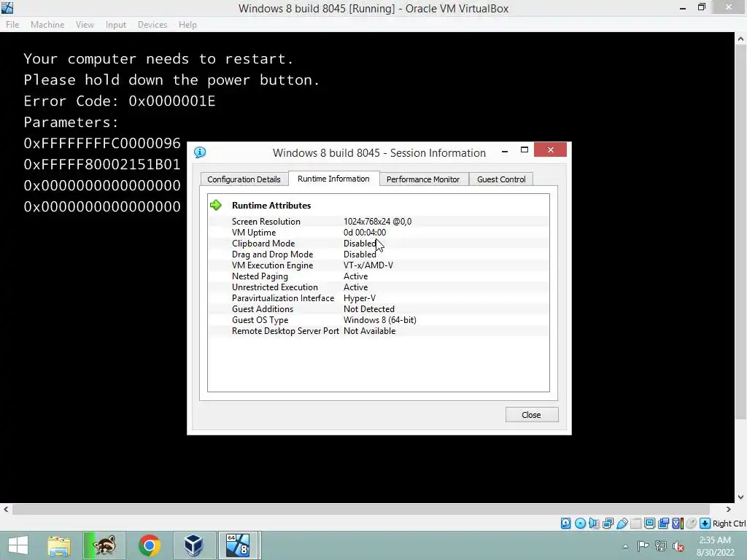Click the VM Uptime value 0d 00:04:00
Image resolution: width=747 pixels, height=560 pixels.
tap(365, 233)
